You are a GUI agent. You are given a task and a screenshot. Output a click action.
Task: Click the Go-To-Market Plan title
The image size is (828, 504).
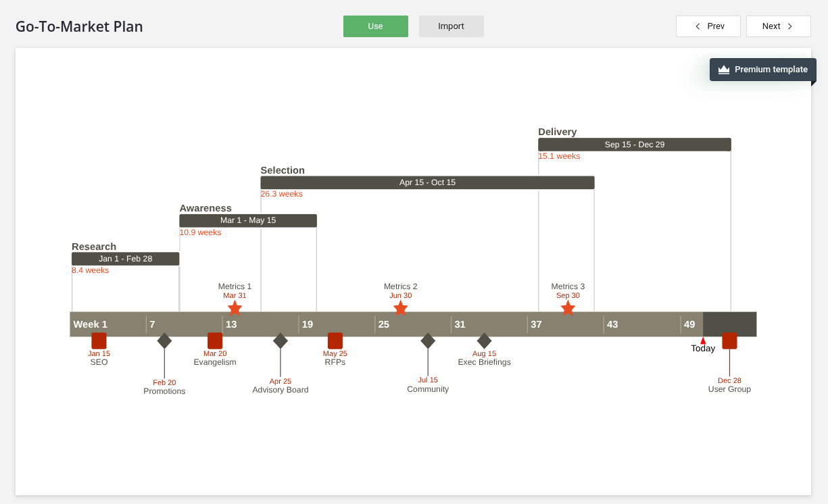click(x=79, y=26)
